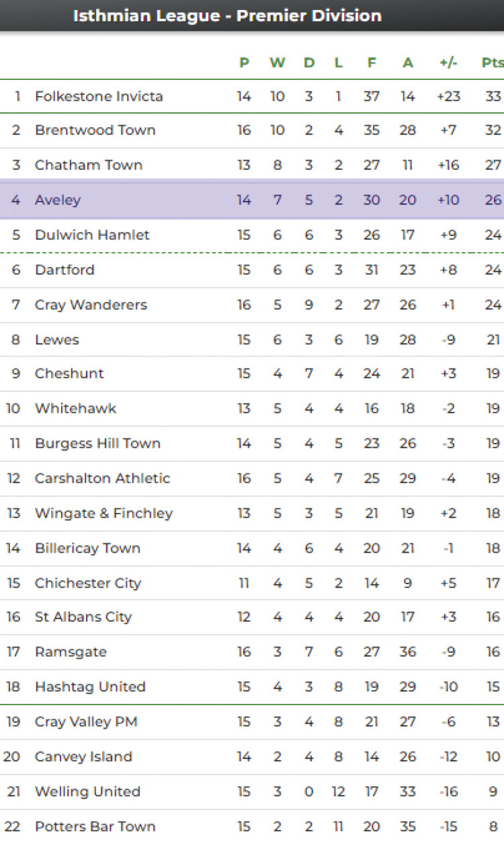The width and height of the screenshot is (504, 845).
Task: Click the Isthmian League - Premier Division title
Action: pyautogui.click(x=227, y=15)
